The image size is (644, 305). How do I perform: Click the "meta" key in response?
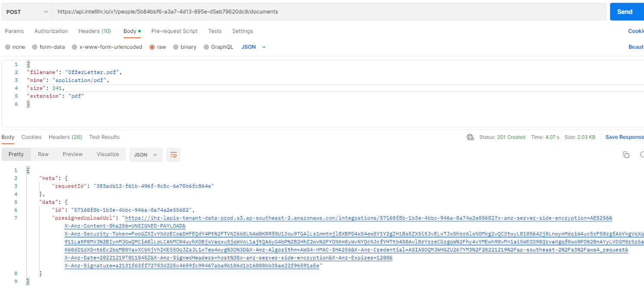(49, 178)
